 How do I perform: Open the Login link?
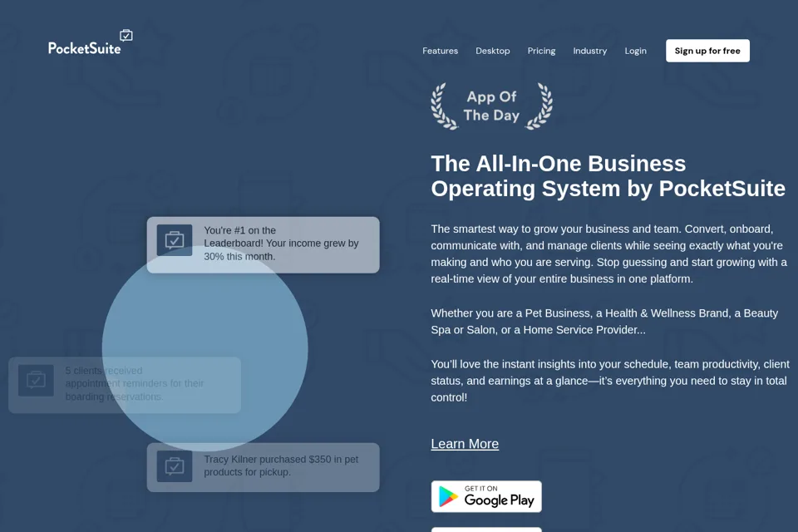635,51
